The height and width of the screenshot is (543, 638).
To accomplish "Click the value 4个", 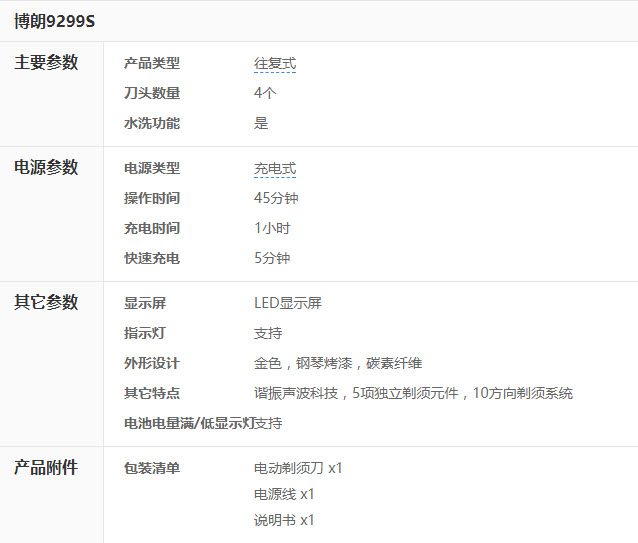I will 265,93.
